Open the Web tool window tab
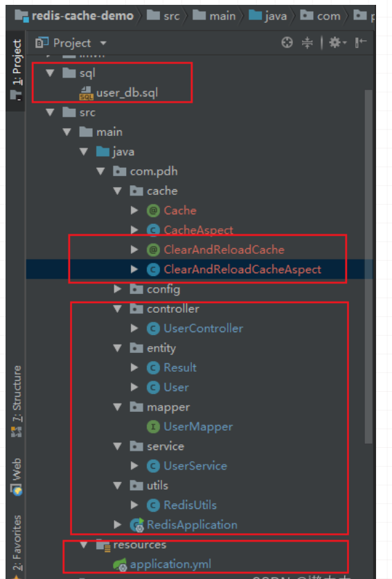Screen dimensions: 392x579 click(x=17, y=476)
